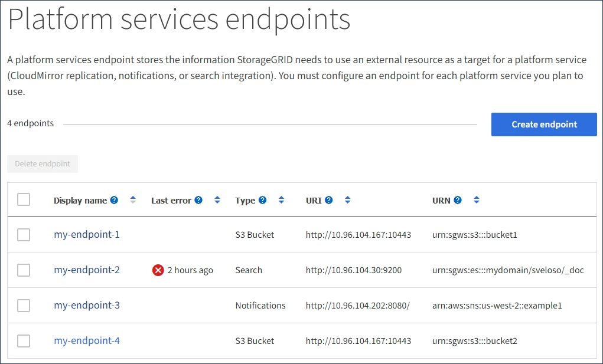Click the URN column help icon

click(x=458, y=200)
